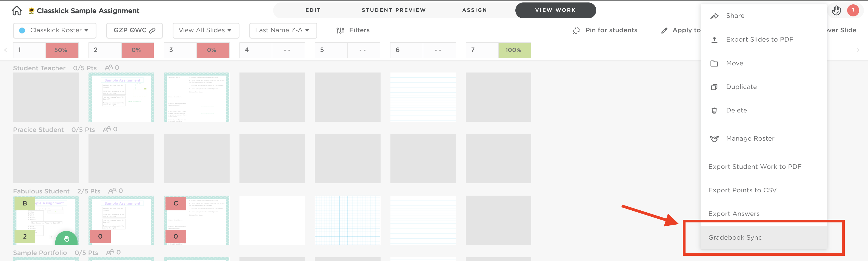Click Fabulous Student's 2/5 Pts score
This screenshot has width=868, height=261.
89,191
